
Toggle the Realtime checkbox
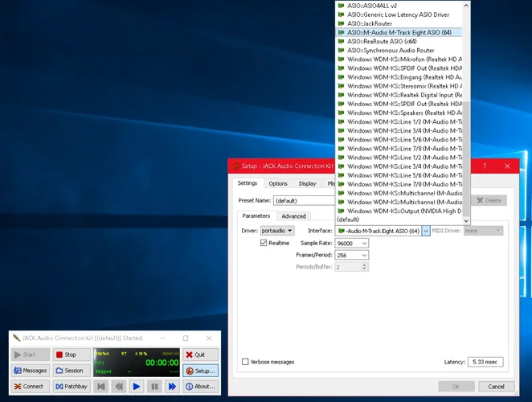(264, 243)
